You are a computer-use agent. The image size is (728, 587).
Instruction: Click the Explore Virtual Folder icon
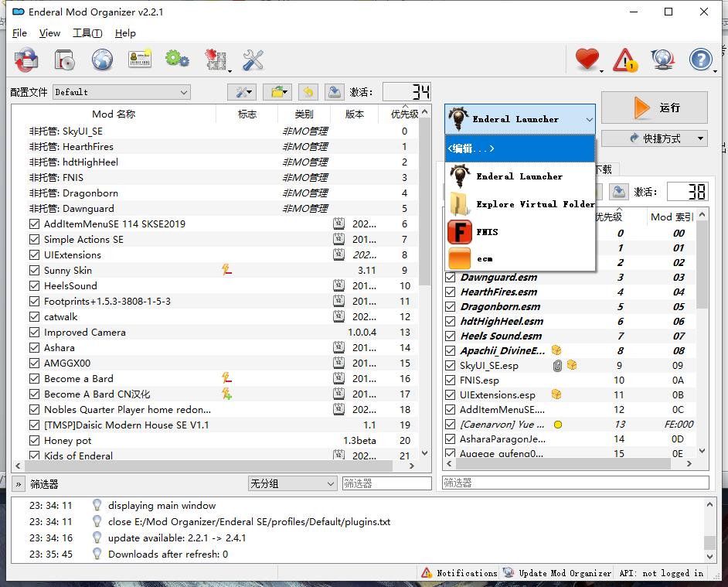(460, 204)
